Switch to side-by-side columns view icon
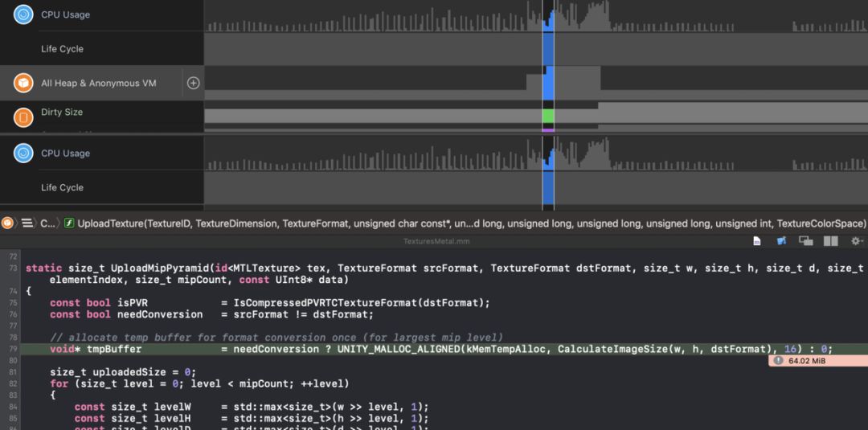This screenshot has height=430, width=868. tap(830, 241)
